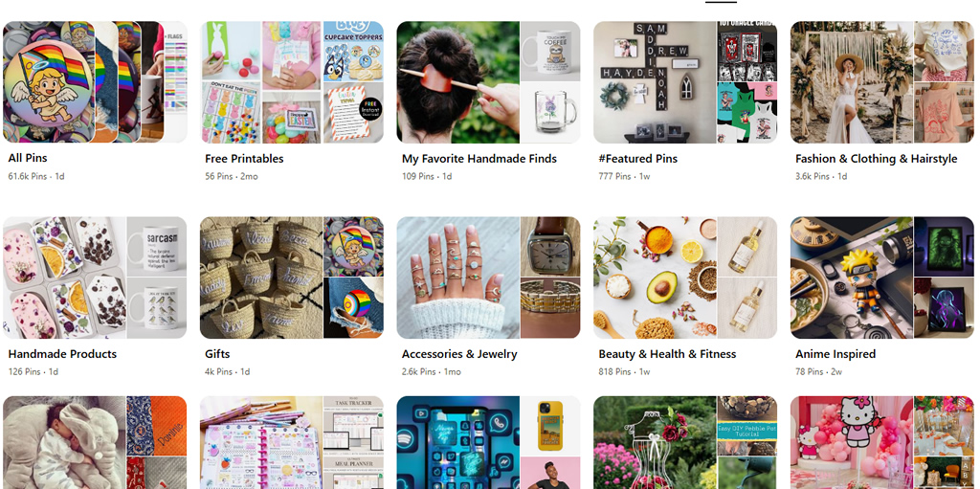980x489 pixels.
Task: Open the Gifts board title
Action: pos(217,354)
